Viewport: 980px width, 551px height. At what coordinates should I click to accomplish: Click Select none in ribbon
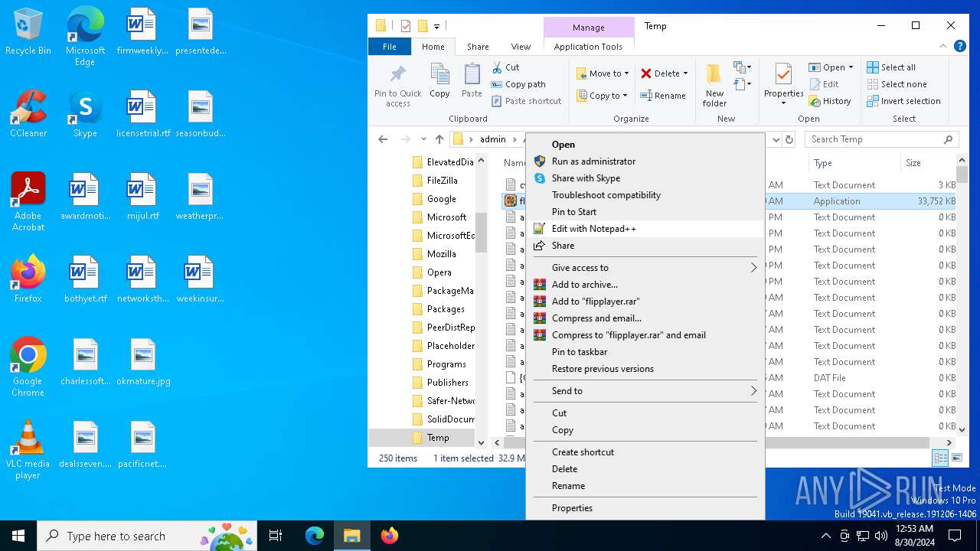point(897,84)
